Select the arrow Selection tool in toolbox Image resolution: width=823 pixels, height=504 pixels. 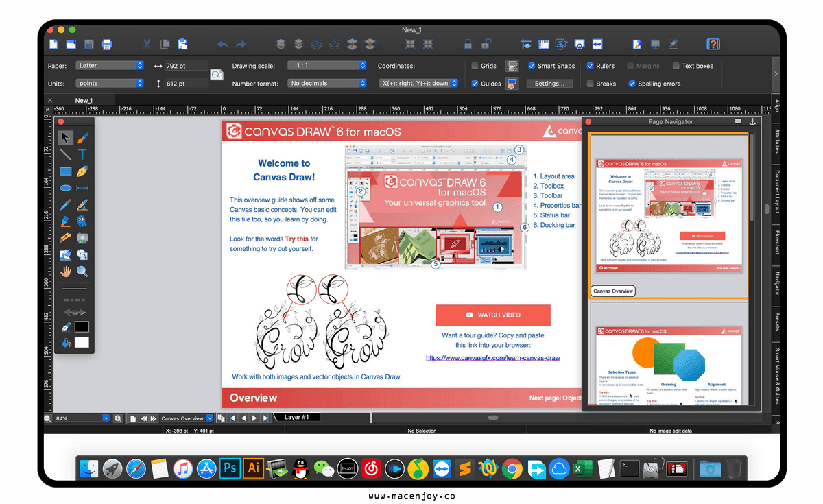66,138
